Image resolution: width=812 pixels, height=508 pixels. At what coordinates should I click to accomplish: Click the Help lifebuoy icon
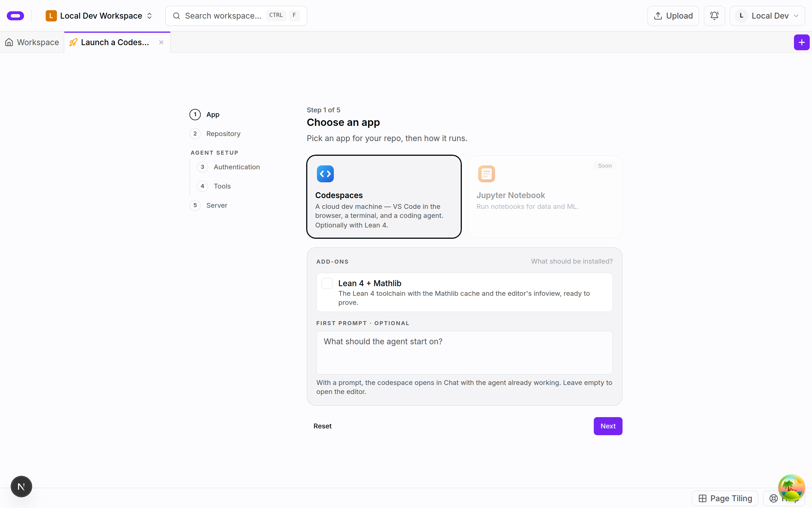tap(773, 498)
